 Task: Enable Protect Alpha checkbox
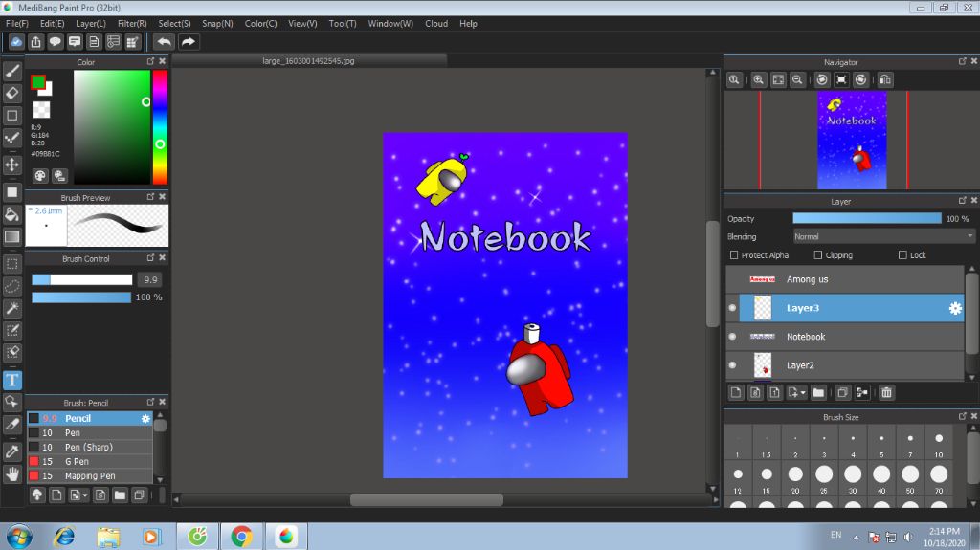[x=734, y=255]
